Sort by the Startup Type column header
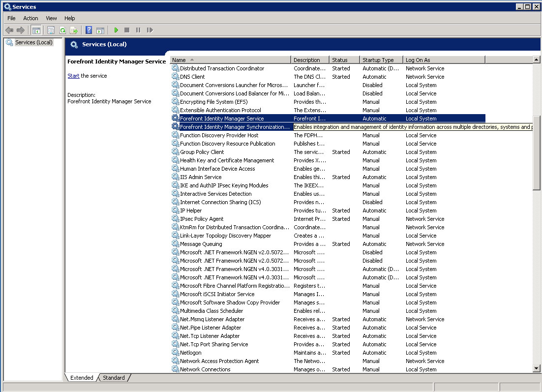The image size is (542, 392). tap(382, 60)
